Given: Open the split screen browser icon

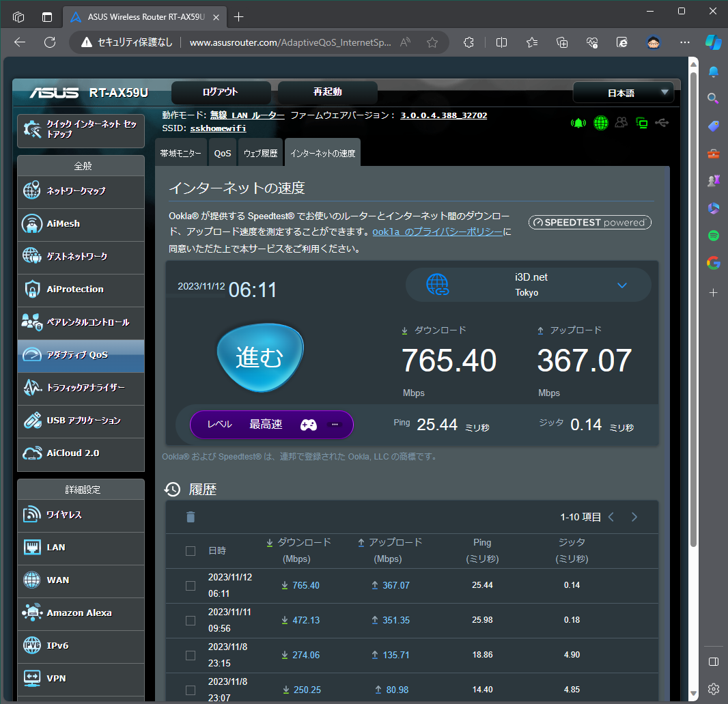Looking at the screenshot, I should pyautogui.click(x=501, y=43).
